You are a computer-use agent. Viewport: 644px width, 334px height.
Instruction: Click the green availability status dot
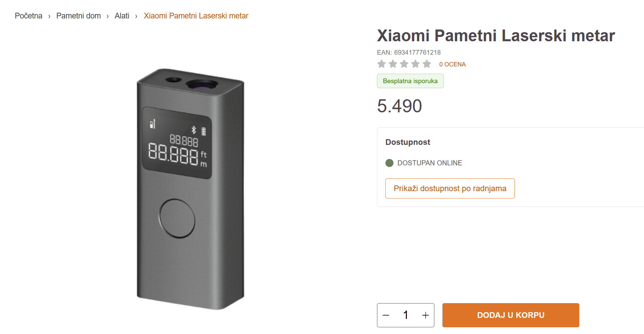(389, 163)
